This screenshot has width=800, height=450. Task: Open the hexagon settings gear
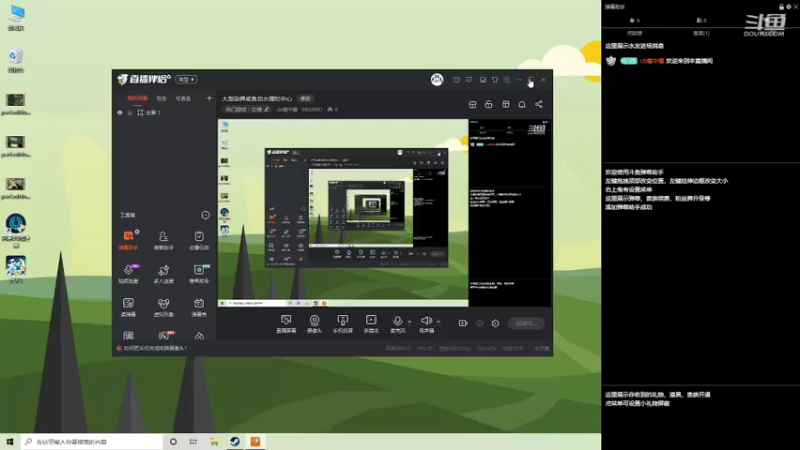(x=495, y=323)
